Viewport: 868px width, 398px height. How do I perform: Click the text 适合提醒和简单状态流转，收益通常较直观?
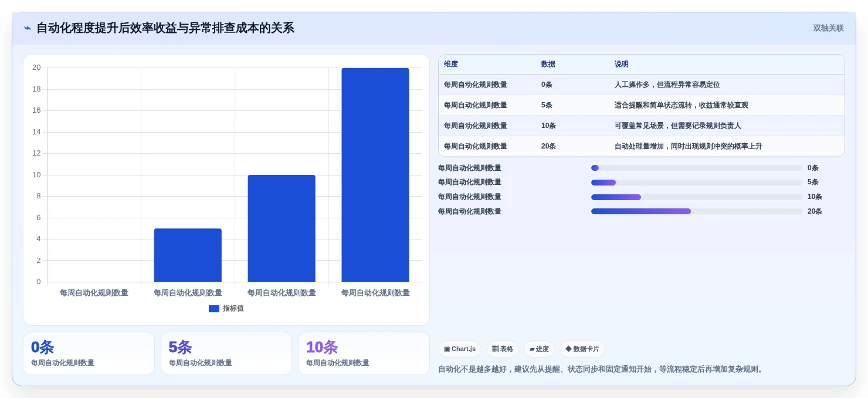coord(681,106)
